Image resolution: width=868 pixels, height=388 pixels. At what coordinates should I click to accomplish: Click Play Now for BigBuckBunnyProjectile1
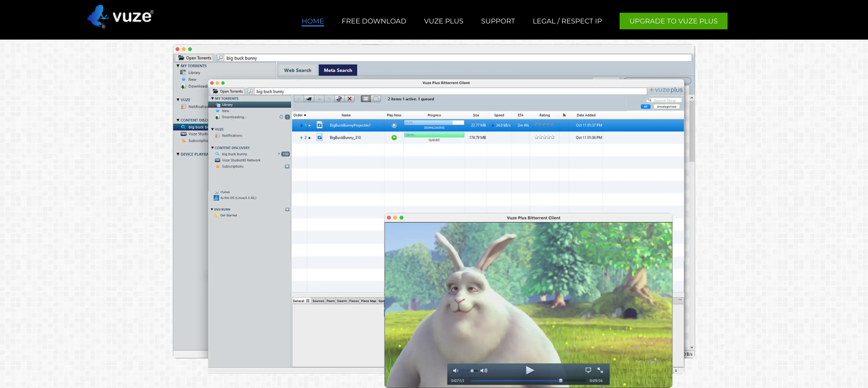(x=394, y=125)
